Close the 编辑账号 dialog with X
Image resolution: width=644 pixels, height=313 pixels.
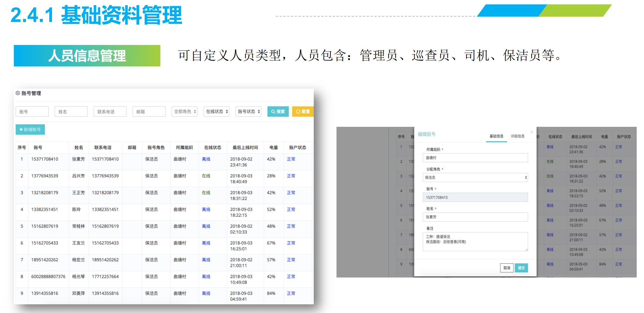pyautogui.click(x=532, y=132)
